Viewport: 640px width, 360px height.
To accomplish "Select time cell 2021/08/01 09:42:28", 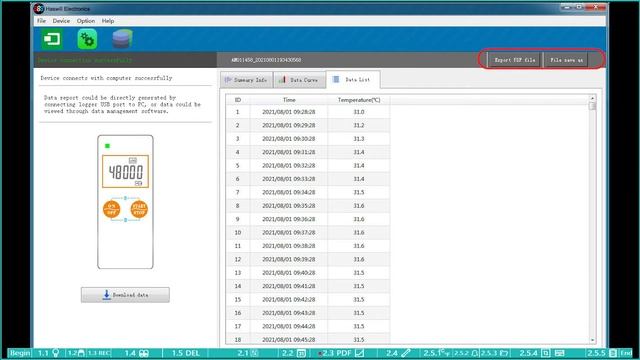I will (289, 300).
